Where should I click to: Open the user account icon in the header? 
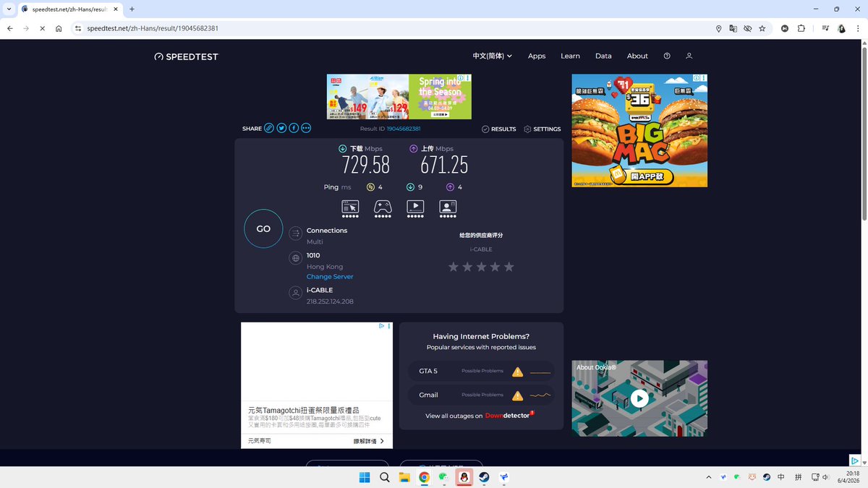[x=689, y=56]
